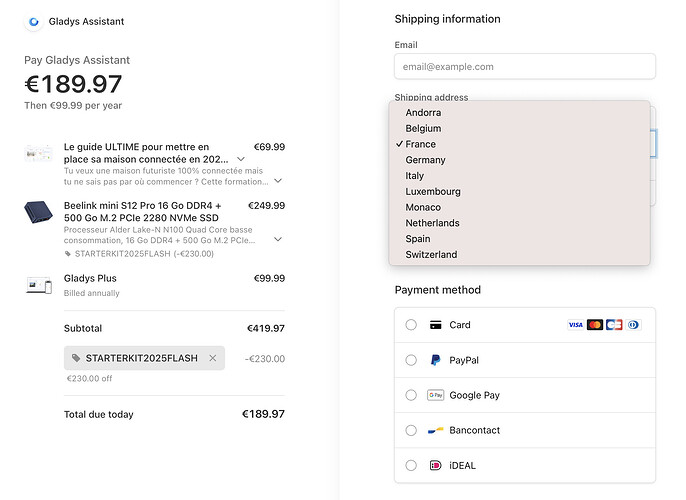Viewport: 686px width, 500px height.
Task: Remove the STARTERKIT2025FLASH promo code
Action: click(x=212, y=358)
